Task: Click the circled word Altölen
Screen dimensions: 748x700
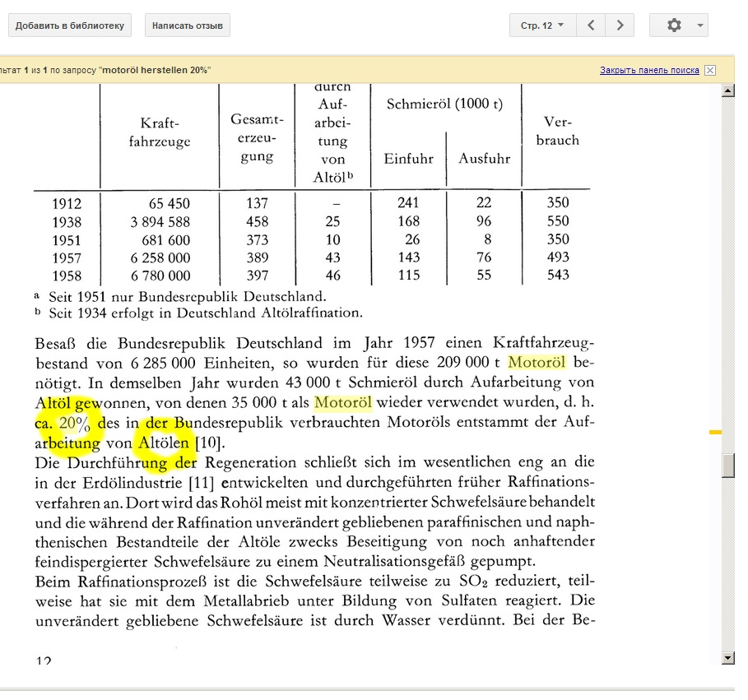Action: [164, 443]
